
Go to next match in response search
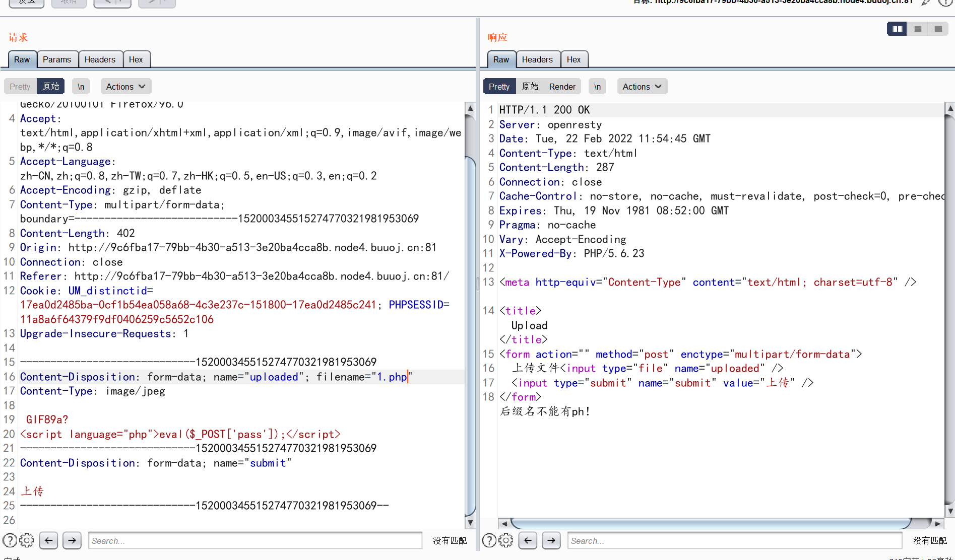point(551,540)
